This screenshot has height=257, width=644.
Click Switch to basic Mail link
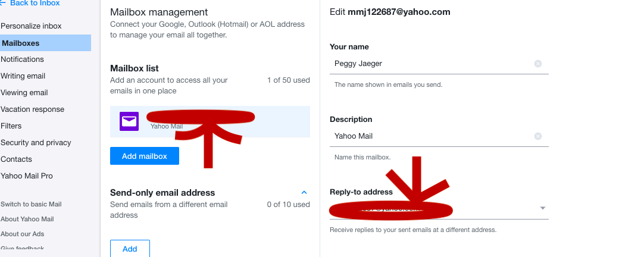tap(31, 204)
